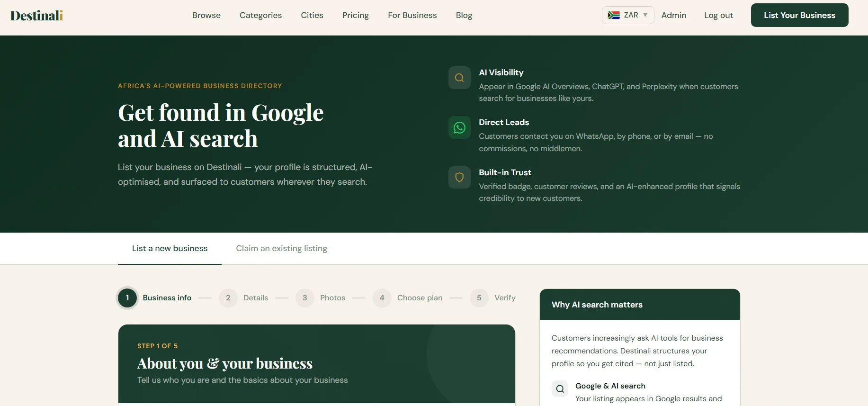Open the Admin link
Image resolution: width=868 pixels, height=406 pixels.
pyautogui.click(x=674, y=15)
